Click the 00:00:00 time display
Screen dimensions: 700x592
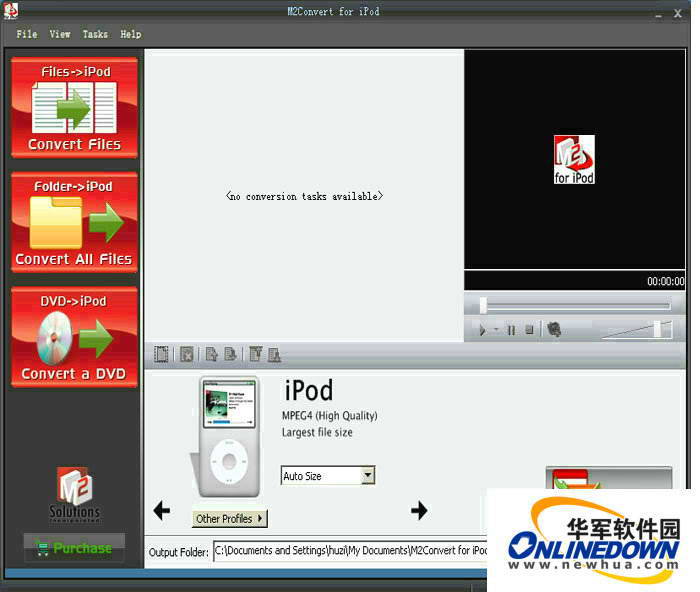pos(666,281)
